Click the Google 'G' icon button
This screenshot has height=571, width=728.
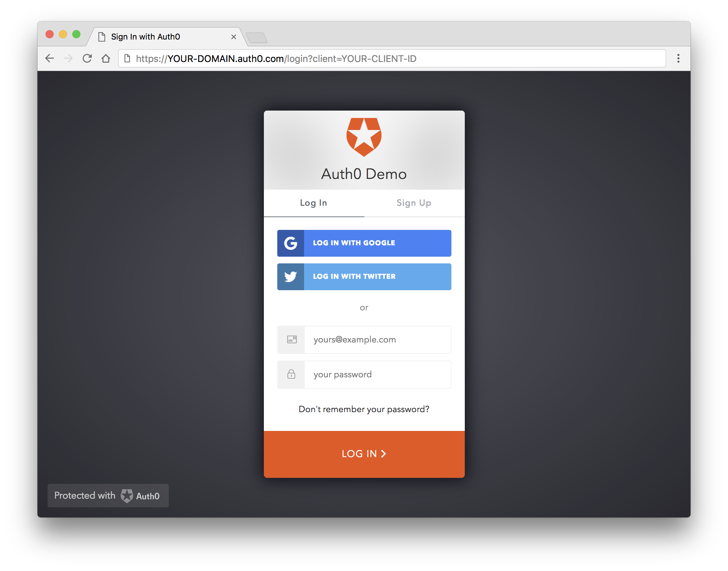(290, 242)
